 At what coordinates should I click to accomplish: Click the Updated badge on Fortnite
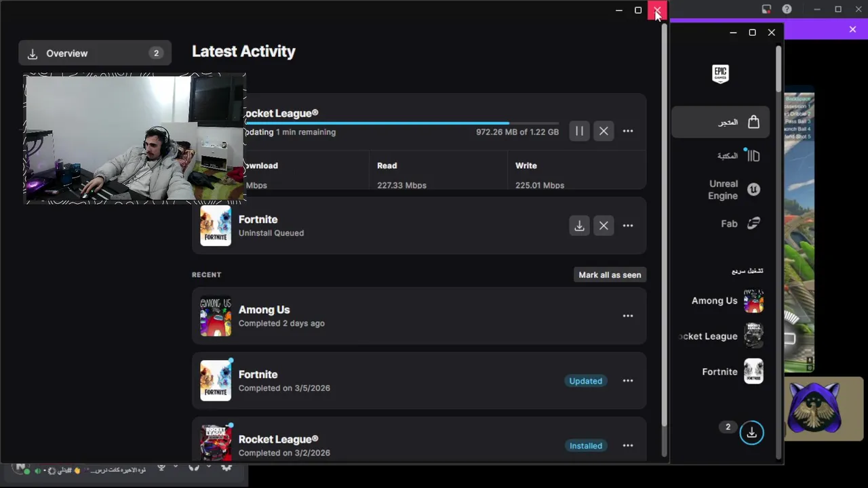click(585, 381)
